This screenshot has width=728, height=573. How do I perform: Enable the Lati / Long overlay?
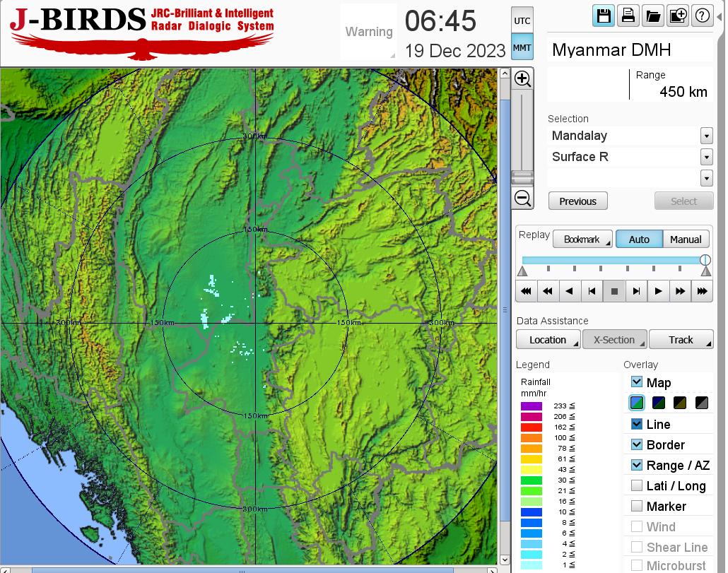(637, 485)
